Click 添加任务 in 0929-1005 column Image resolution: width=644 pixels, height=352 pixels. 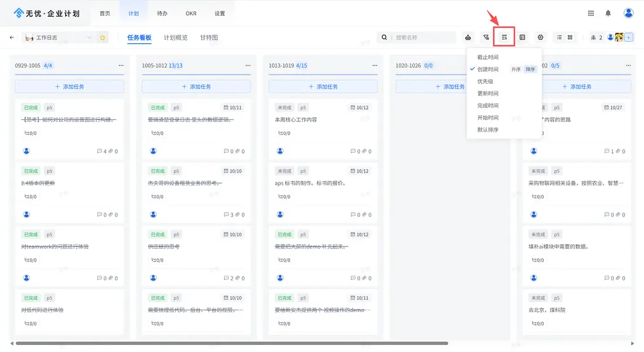click(69, 87)
